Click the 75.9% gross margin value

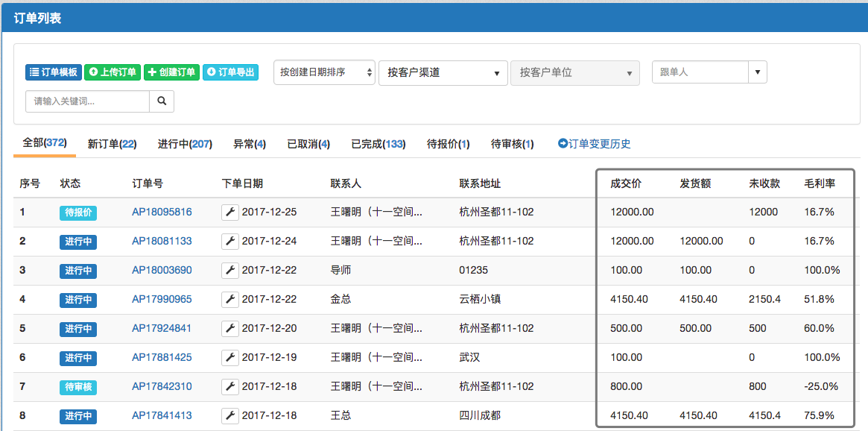pos(820,415)
